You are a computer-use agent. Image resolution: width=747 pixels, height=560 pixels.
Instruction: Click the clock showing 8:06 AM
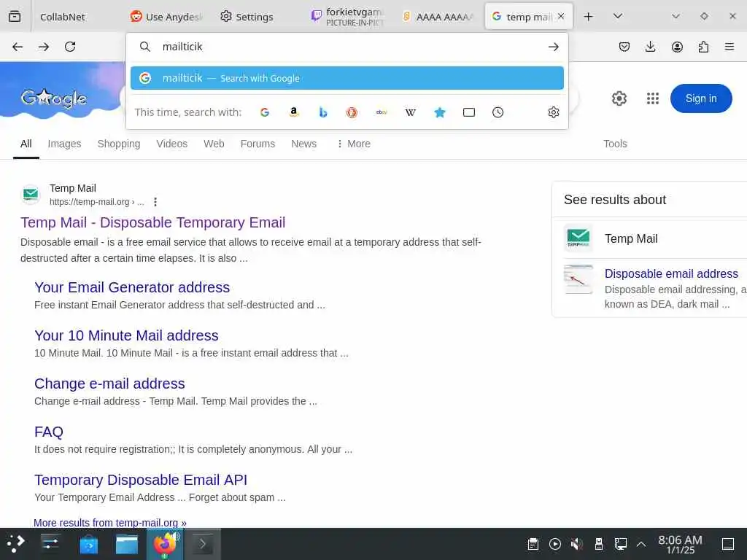coord(681,544)
